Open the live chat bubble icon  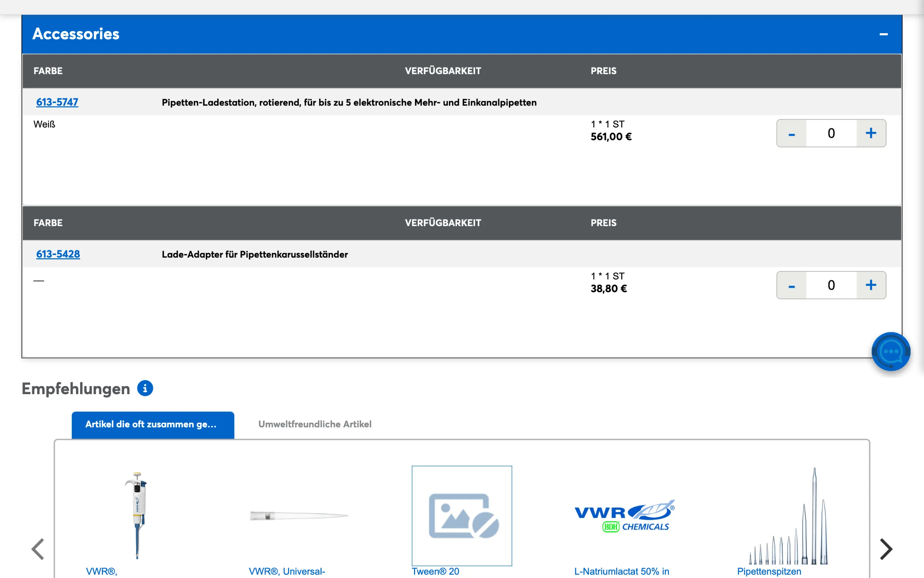[x=891, y=351]
